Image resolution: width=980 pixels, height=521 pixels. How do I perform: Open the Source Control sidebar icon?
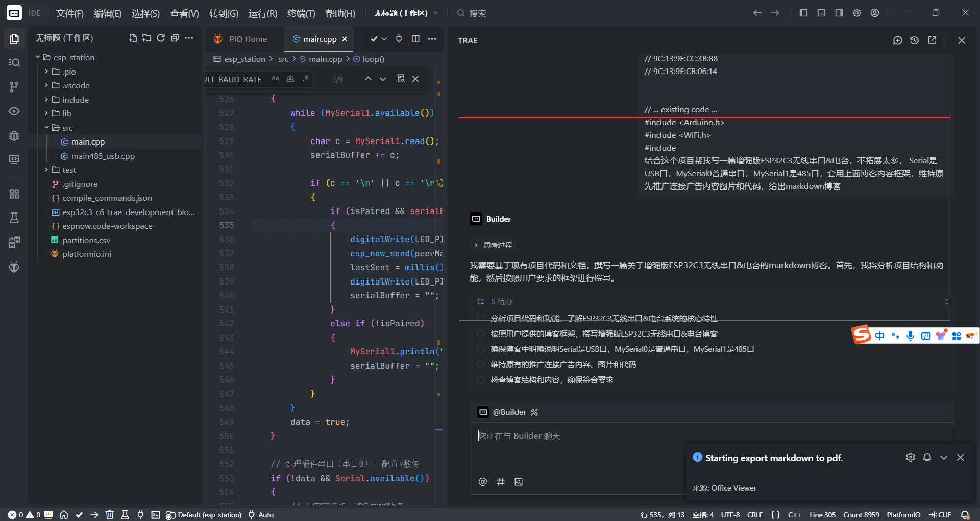(x=14, y=87)
